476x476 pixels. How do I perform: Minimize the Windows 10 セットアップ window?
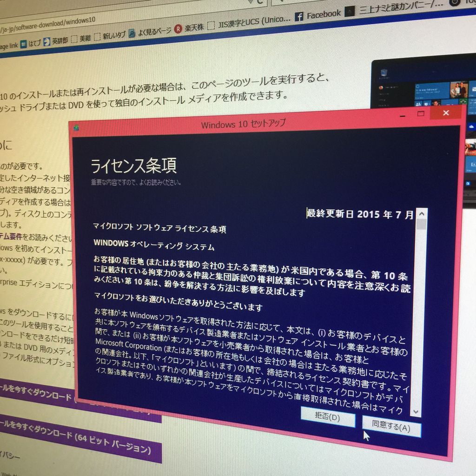[x=403, y=116]
